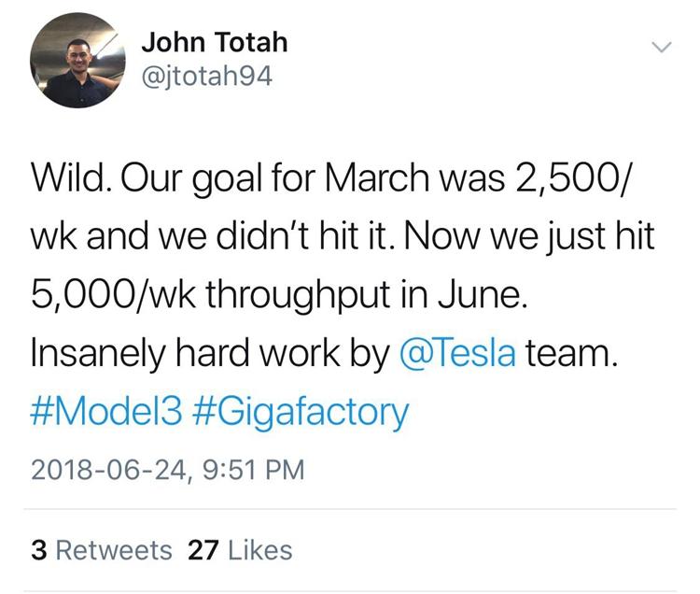Click the John Totah display name
This screenshot has height=594, width=700.
coord(215,42)
